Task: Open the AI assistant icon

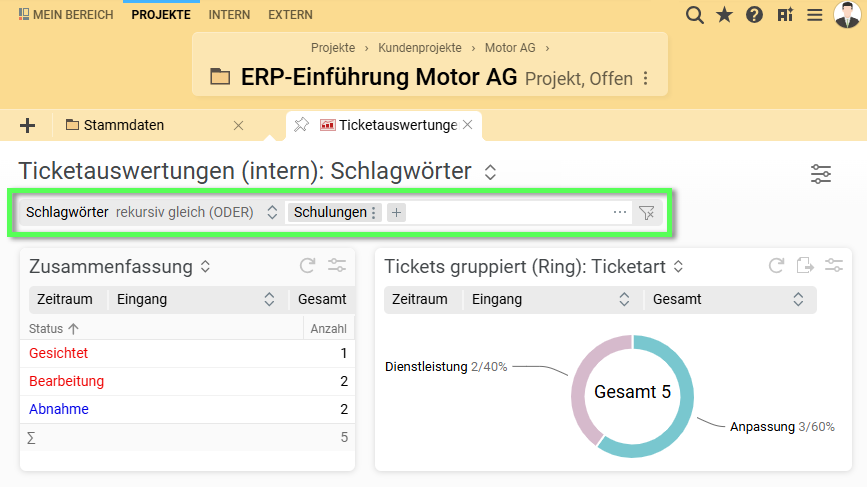Action: point(785,15)
